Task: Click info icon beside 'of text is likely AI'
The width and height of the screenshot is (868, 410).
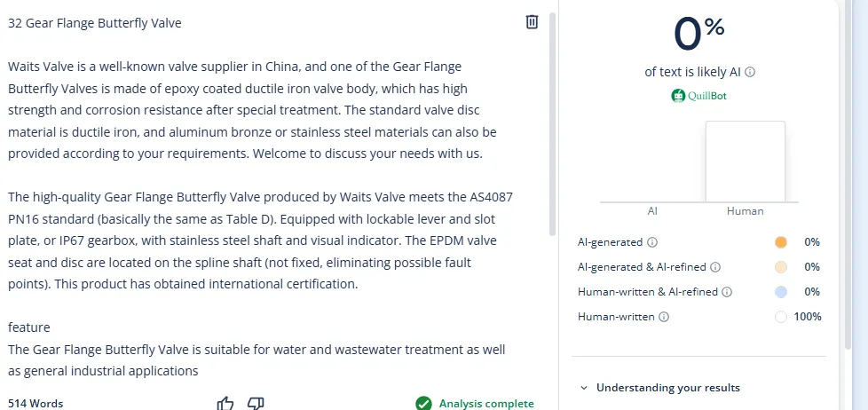Action: pos(751,73)
